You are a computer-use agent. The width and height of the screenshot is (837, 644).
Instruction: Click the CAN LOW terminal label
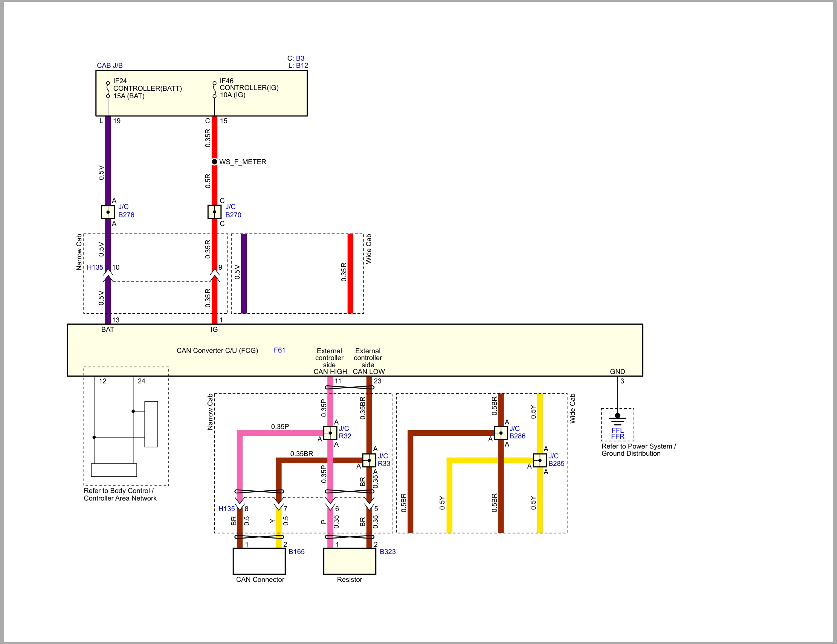pyautogui.click(x=369, y=372)
